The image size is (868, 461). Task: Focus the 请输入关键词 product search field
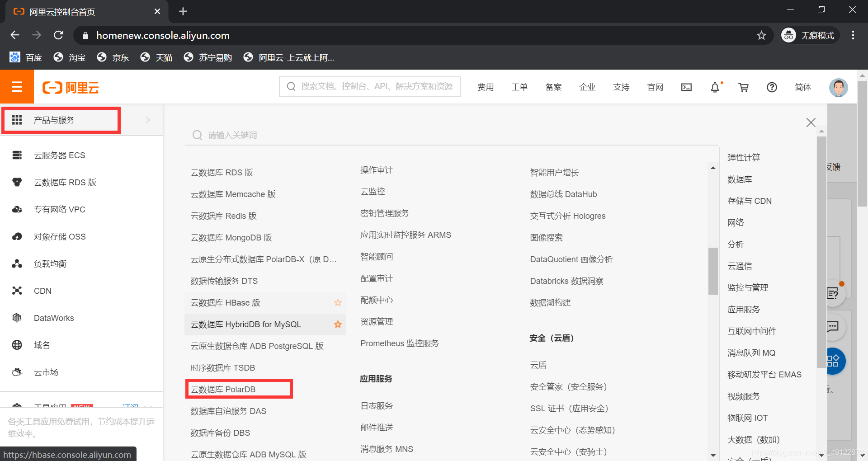coord(451,135)
